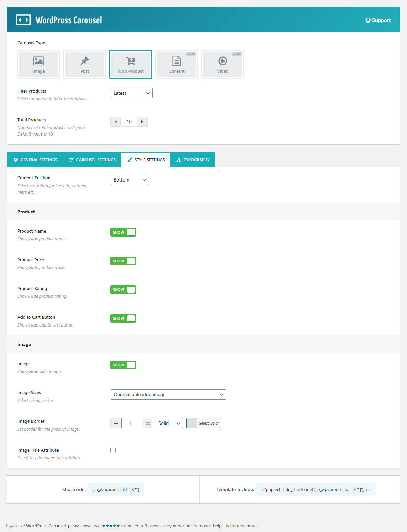
Task: Decrease total products with left arrow
Action: [116, 122]
